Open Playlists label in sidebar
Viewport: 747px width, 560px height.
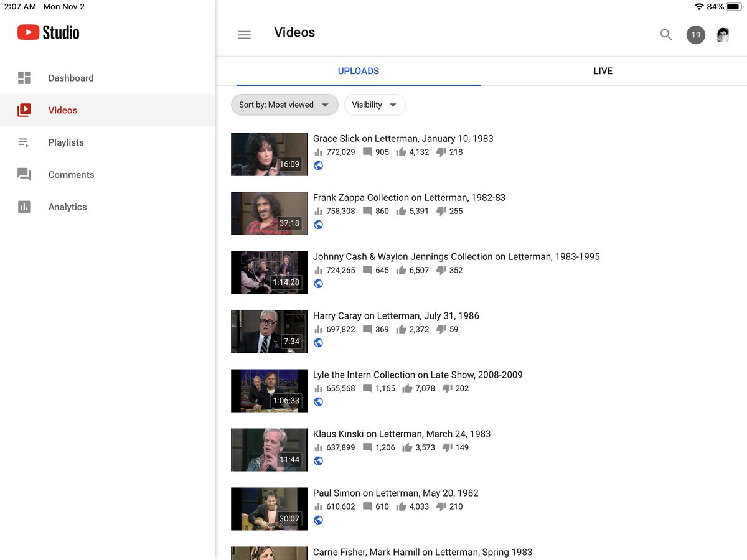pos(66,142)
